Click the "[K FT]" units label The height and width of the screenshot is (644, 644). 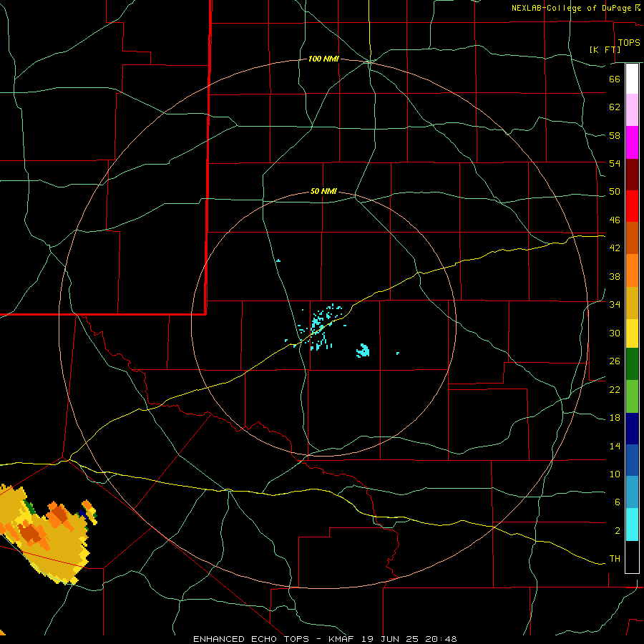[x=605, y=49]
